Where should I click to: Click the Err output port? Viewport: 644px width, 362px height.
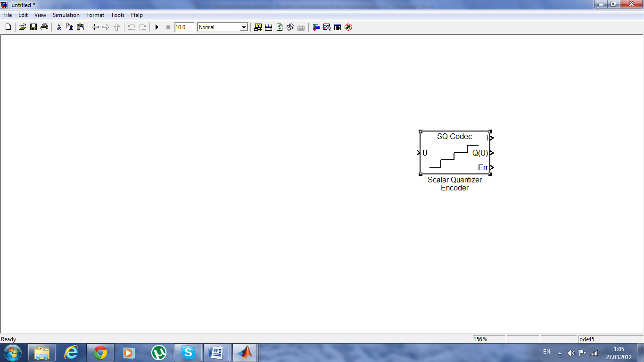[492, 167]
